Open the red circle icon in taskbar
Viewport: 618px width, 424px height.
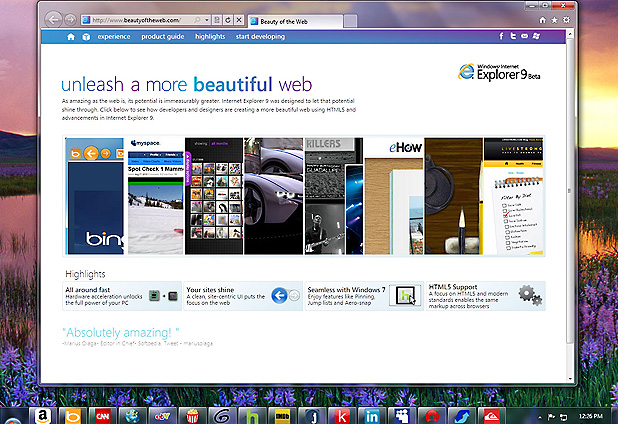432,416
